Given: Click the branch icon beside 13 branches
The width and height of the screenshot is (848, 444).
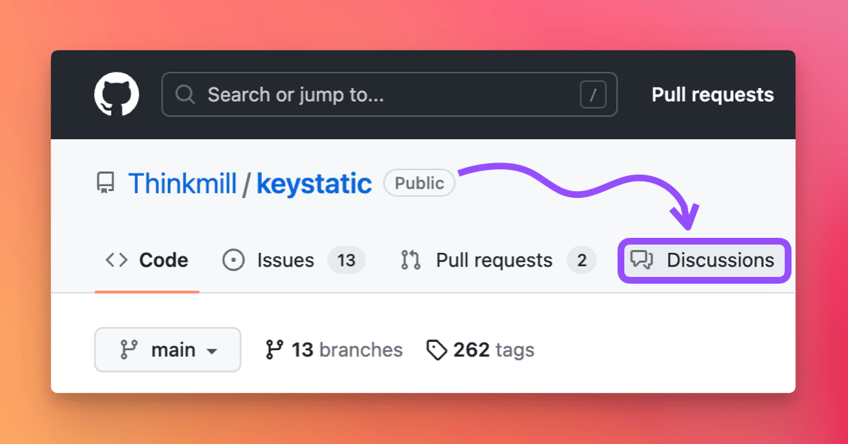Looking at the screenshot, I should click(x=274, y=349).
